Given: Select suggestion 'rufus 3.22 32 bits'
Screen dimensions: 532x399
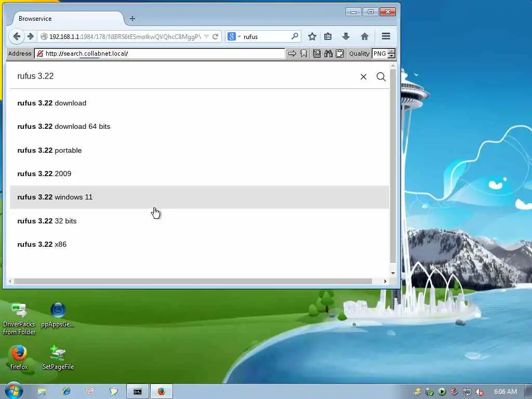Looking at the screenshot, I should pos(199,221).
